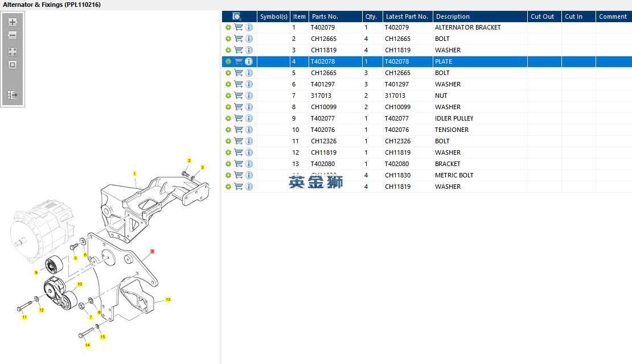Click the four-squares grid view icon

click(x=13, y=52)
